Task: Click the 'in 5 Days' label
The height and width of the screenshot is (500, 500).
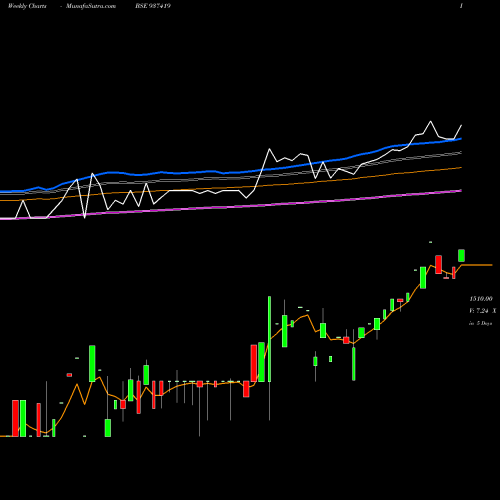Action: tap(480, 323)
